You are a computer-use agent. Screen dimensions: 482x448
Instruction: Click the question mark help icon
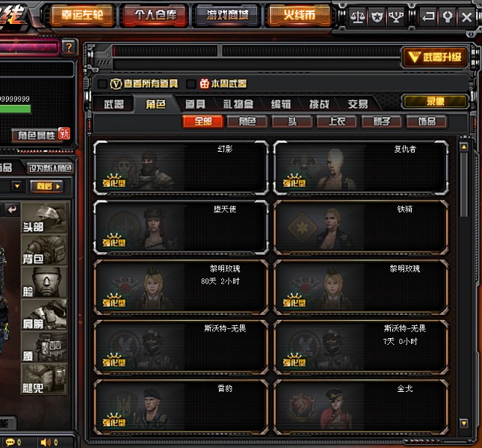69,48
